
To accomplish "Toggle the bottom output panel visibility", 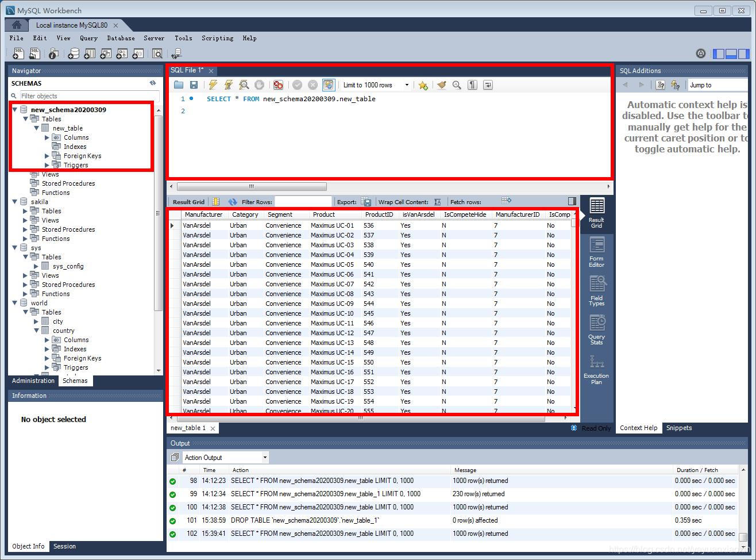I will point(731,54).
